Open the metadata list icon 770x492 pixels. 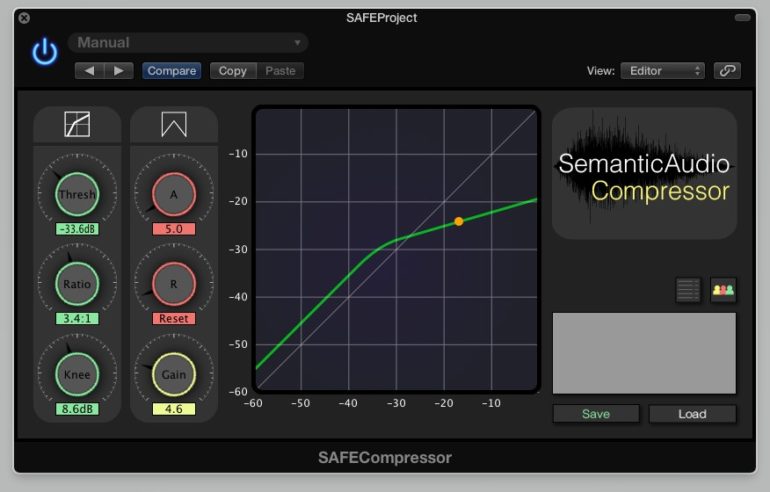688,290
